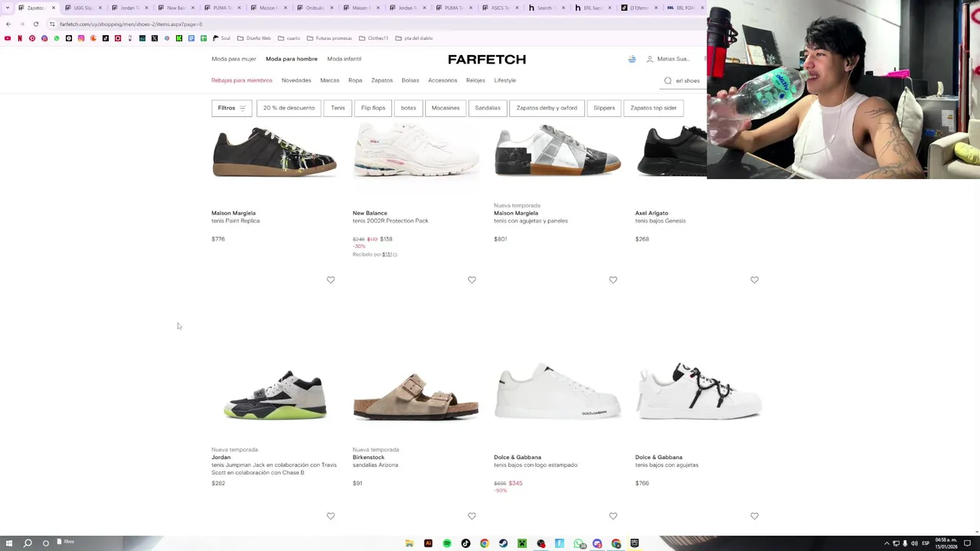Open the X (Twitter) bookmark icon

(155, 38)
